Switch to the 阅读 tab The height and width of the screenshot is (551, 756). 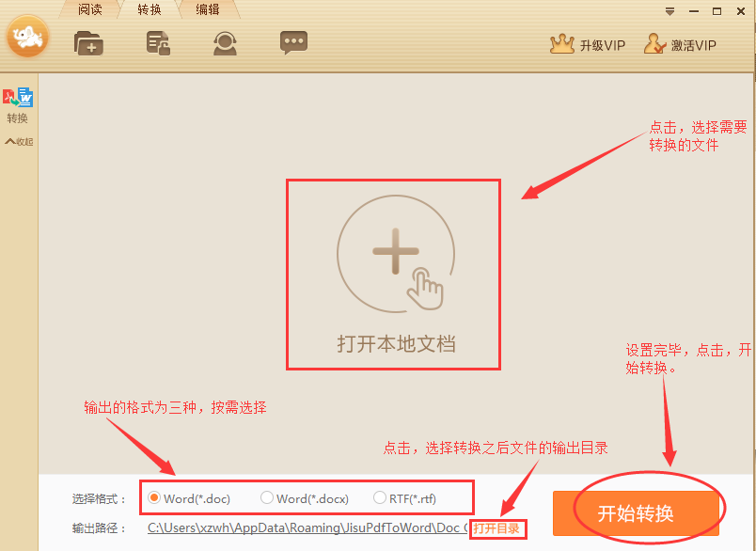coord(90,10)
